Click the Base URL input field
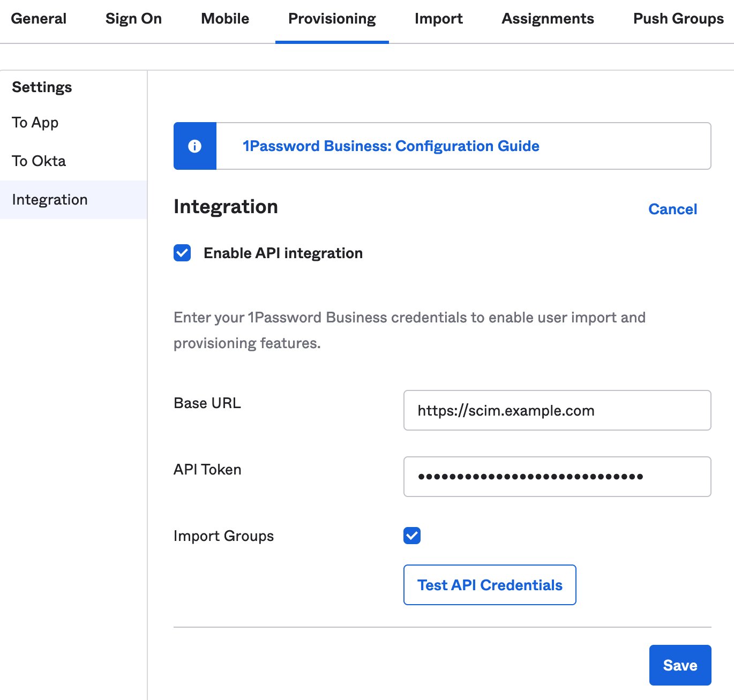 click(x=557, y=410)
